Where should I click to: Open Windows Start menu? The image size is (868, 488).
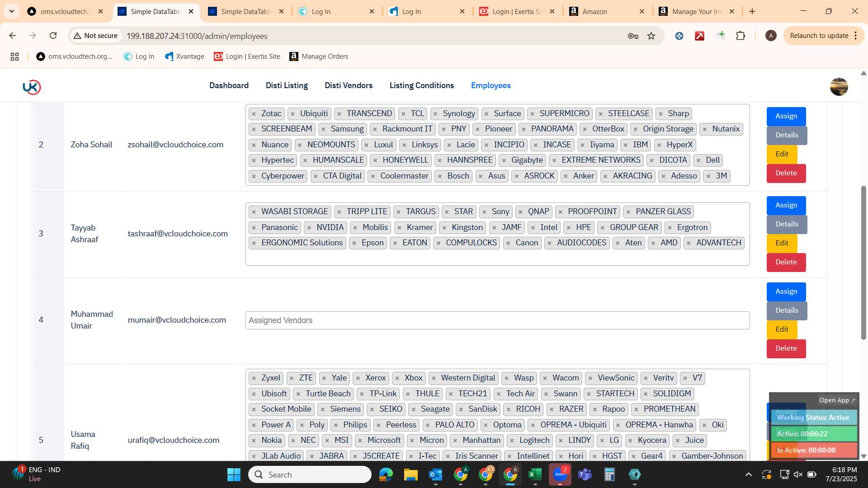(x=234, y=474)
